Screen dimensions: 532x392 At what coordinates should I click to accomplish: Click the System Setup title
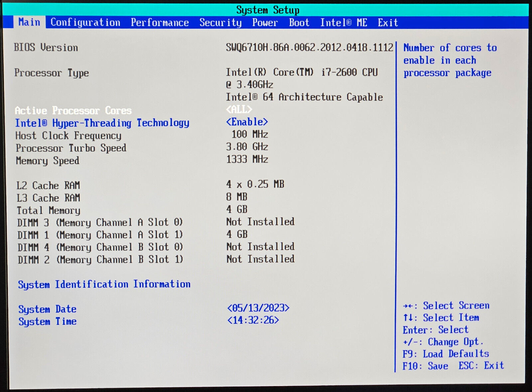tap(268, 10)
